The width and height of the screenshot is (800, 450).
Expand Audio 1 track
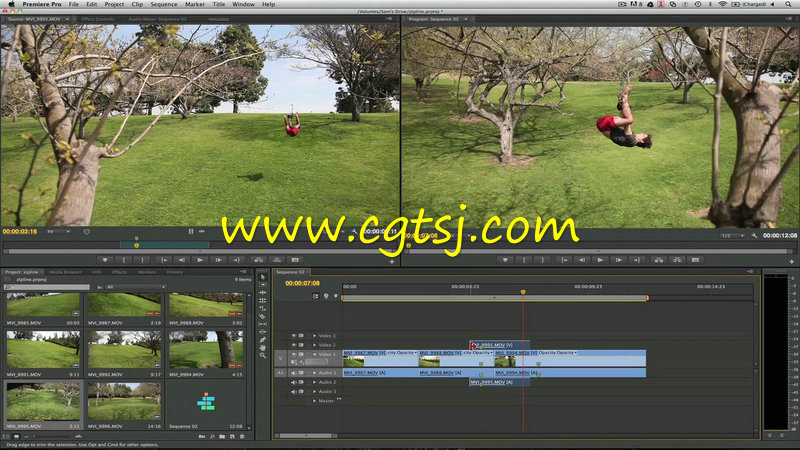pyautogui.click(x=314, y=373)
